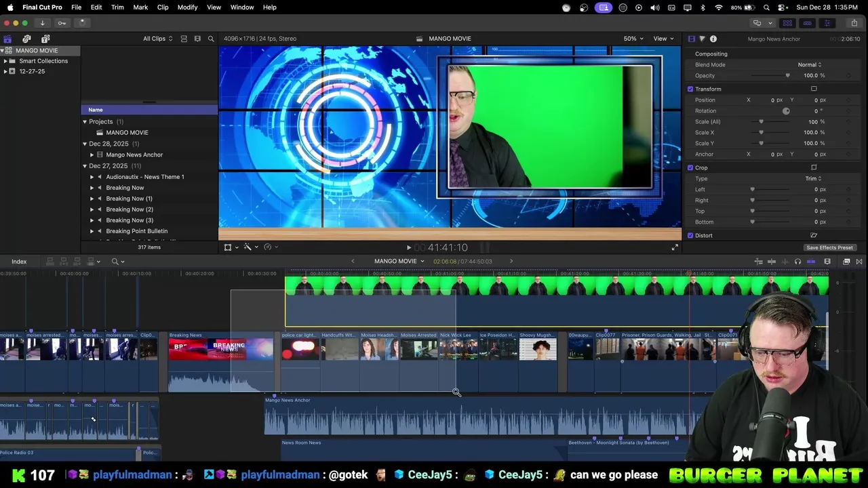Image resolution: width=868 pixels, height=488 pixels.
Task: Select the MANGO MOVIE project item
Action: 127,133
